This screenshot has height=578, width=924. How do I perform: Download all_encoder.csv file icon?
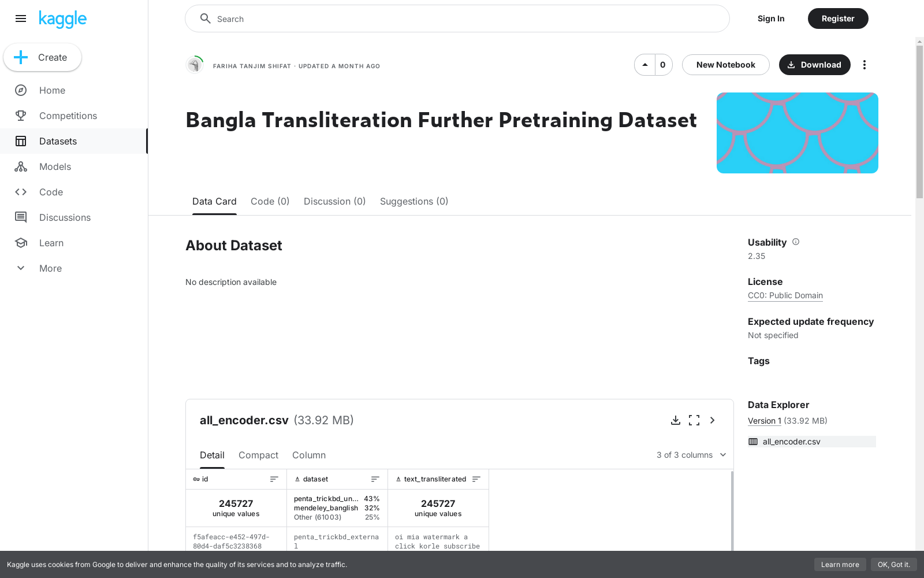676,420
